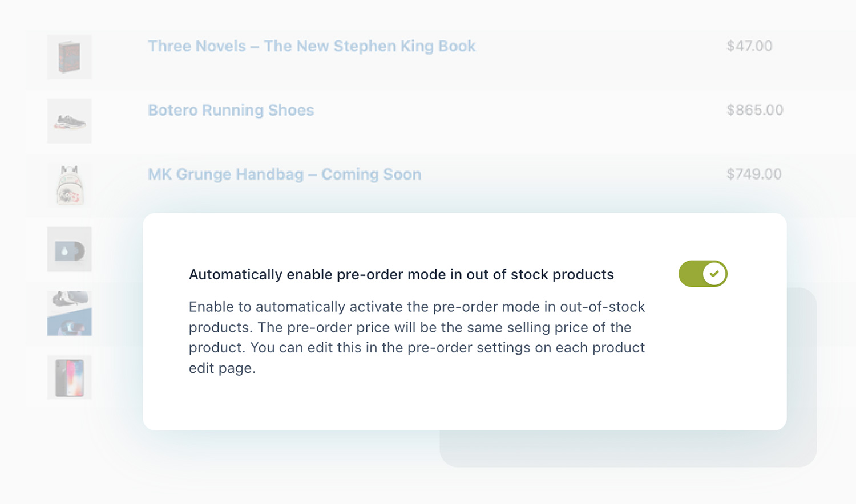Open the Three Novels – New Stephen King Book link
This screenshot has height=504, width=856.
click(312, 46)
